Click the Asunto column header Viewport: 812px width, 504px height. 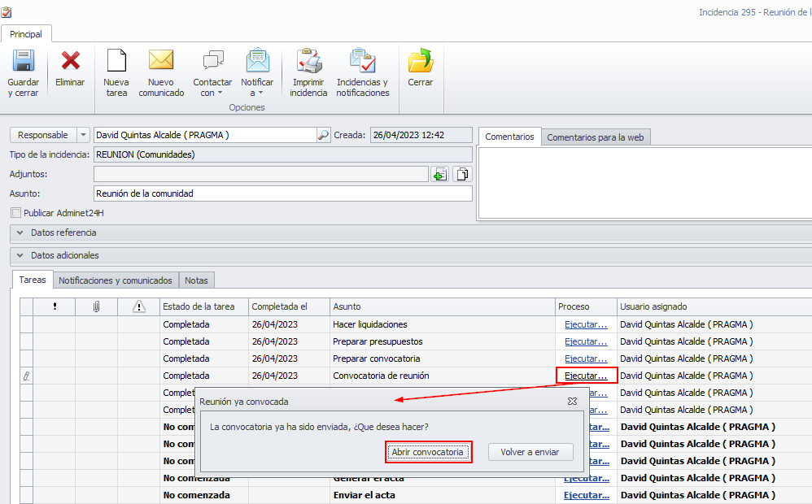443,306
